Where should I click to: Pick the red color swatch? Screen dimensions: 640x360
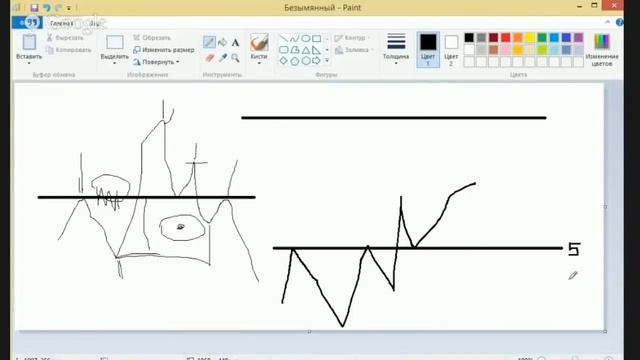click(x=505, y=38)
